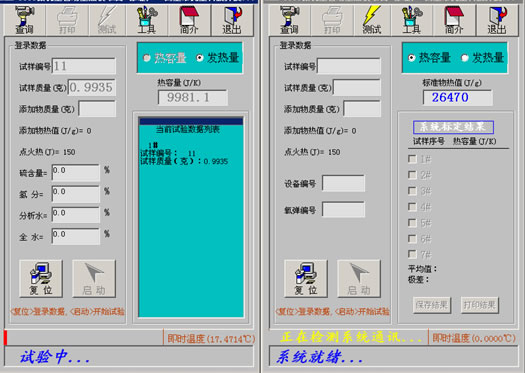Run 测试 lightning icon in right window

tap(372, 20)
